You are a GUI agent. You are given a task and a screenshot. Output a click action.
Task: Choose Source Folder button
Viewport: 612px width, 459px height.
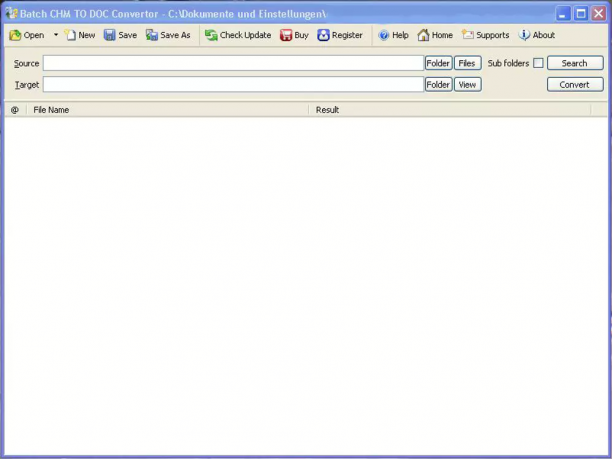tap(438, 63)
